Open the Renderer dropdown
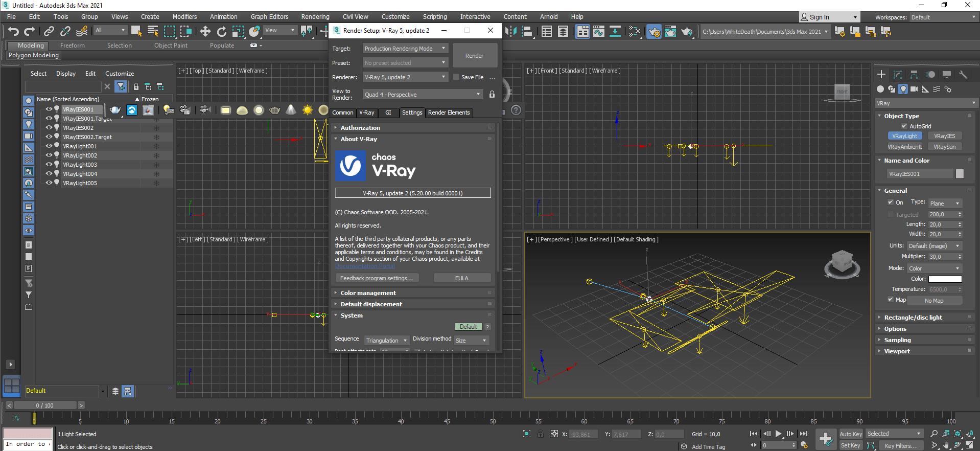The image size is (980, 451). coord(405,77)
